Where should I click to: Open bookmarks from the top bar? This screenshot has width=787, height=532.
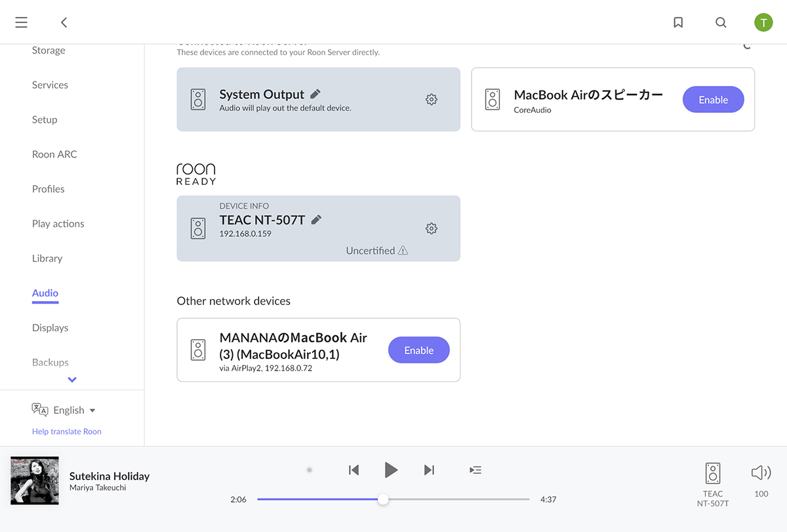point(678,22)
